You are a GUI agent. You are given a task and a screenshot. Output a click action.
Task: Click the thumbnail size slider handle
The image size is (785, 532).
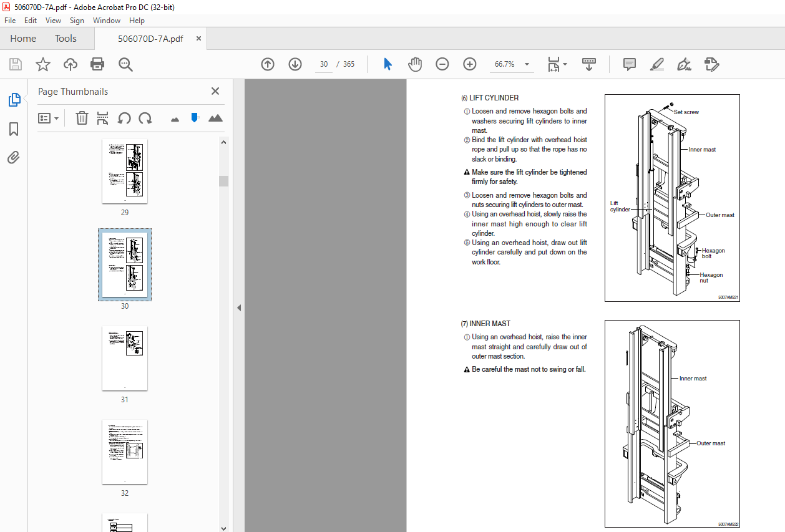tap(195, 117)
